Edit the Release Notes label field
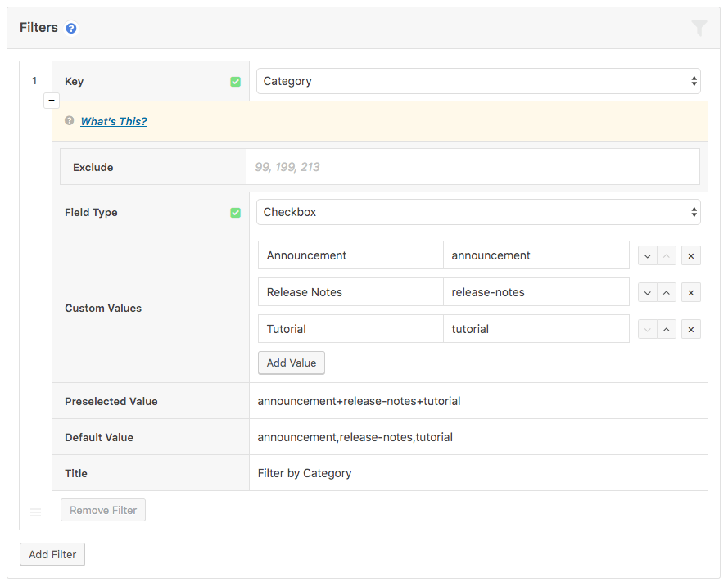The image size is (728, 586). [350, 292]
